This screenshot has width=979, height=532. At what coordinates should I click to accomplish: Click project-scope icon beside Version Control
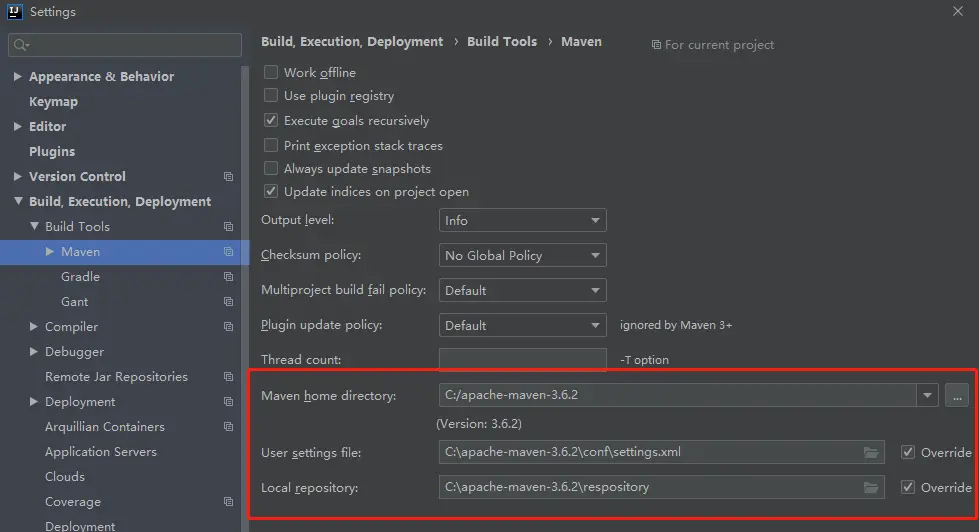[228, 177]
